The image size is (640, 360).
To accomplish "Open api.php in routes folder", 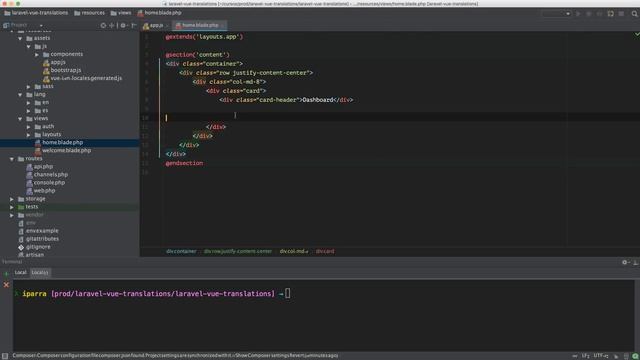I will pyautogui.click(x=40, y=167).
